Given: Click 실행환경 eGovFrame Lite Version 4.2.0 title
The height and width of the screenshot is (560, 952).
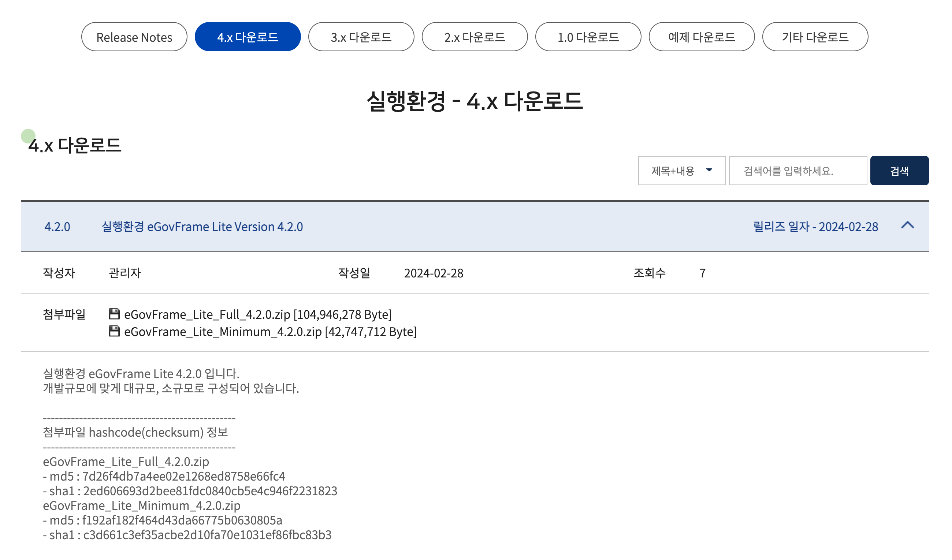Looking at the screenshot, I should tap(202, 227).
